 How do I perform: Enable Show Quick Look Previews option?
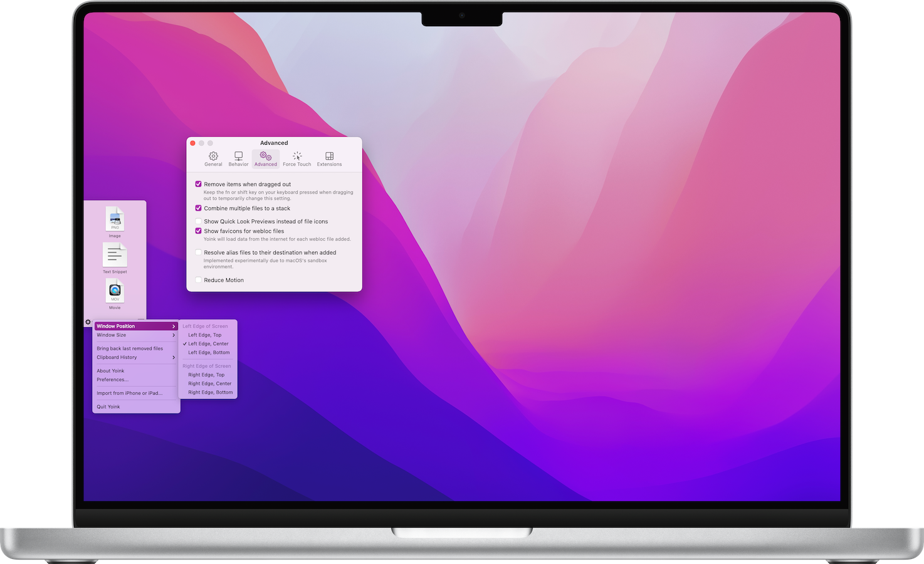[198, 221]
